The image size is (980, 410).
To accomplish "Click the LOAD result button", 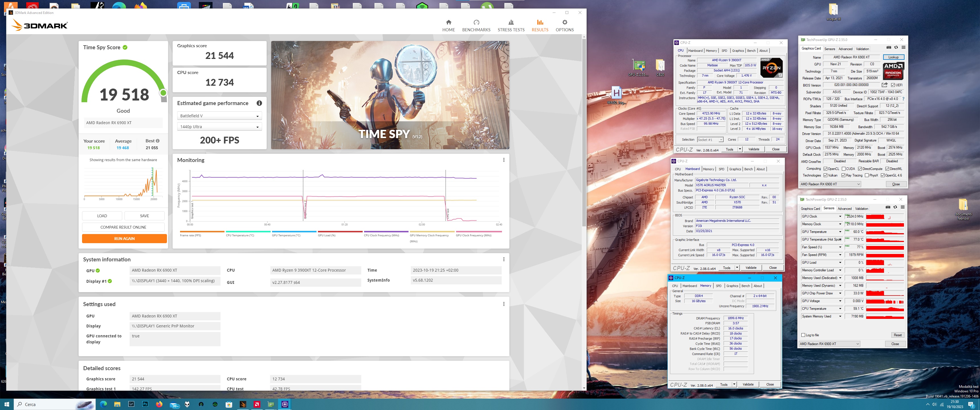I will pyautogui.click(x=102, y=216).
